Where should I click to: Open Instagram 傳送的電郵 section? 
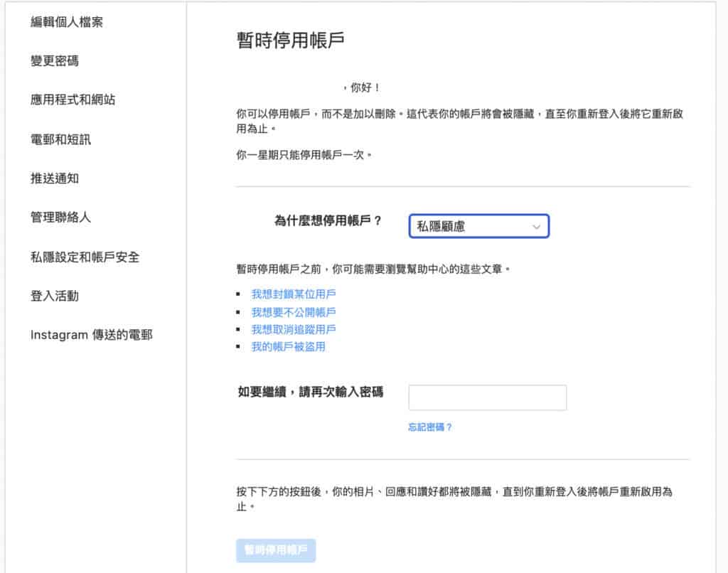(x=91, y=335)
